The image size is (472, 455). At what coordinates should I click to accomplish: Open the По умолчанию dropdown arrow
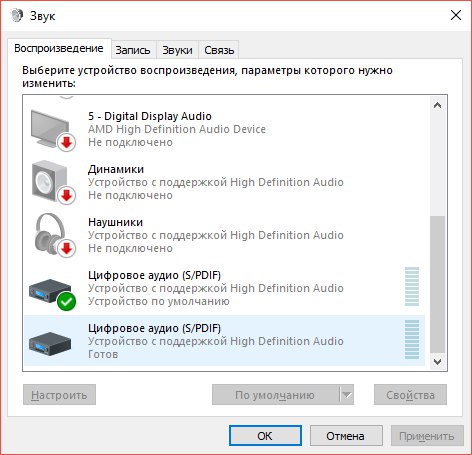pyautogui.click(x=347, y=395)
